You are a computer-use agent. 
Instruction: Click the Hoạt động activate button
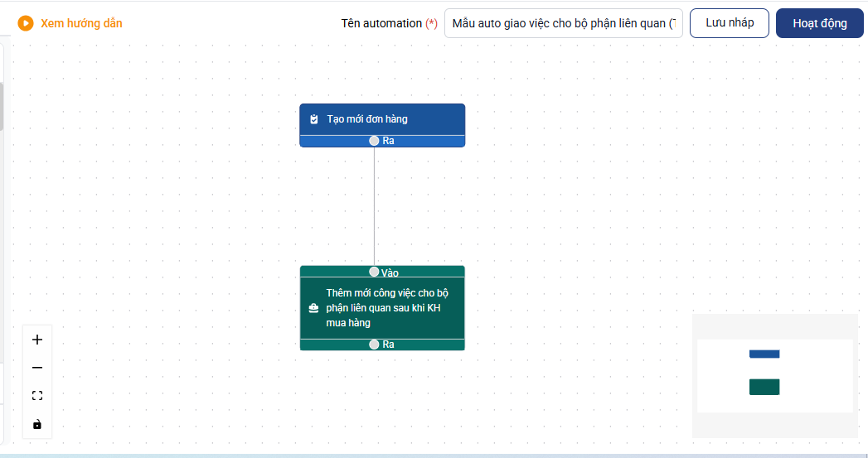[x=819, y=23]
